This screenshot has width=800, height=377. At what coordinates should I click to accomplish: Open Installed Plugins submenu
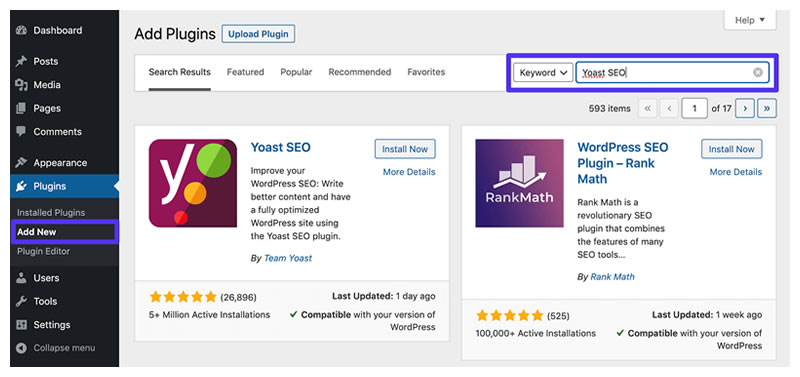(x=51, y=213)
